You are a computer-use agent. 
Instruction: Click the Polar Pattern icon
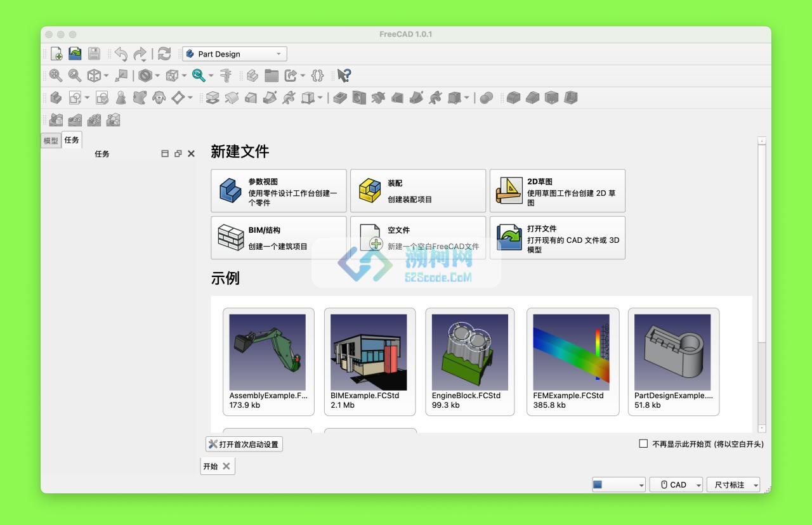94,120
